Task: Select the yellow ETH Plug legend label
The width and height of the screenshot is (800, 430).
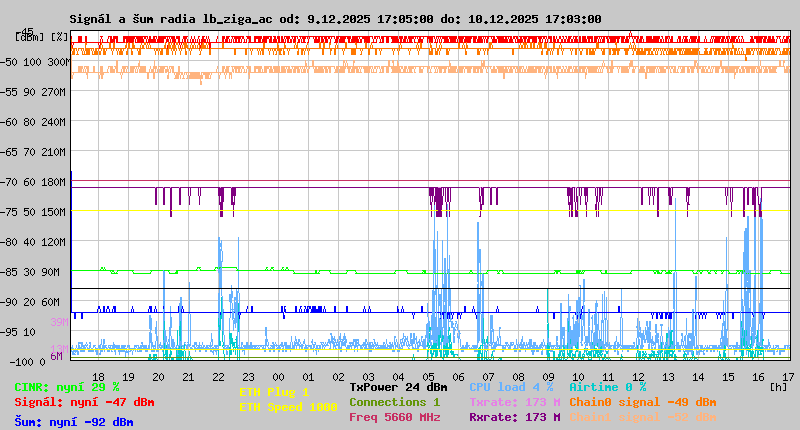Action: (274, 392)
